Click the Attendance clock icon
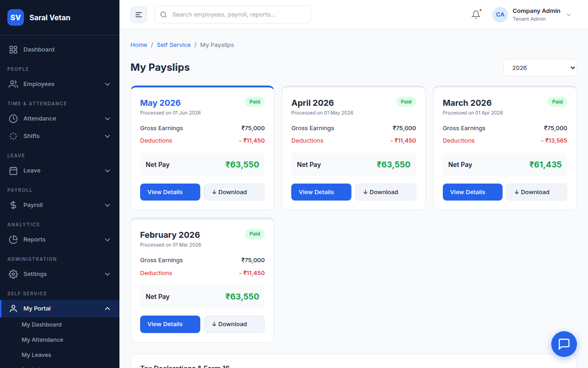588x368 pixels. [13, 119]
